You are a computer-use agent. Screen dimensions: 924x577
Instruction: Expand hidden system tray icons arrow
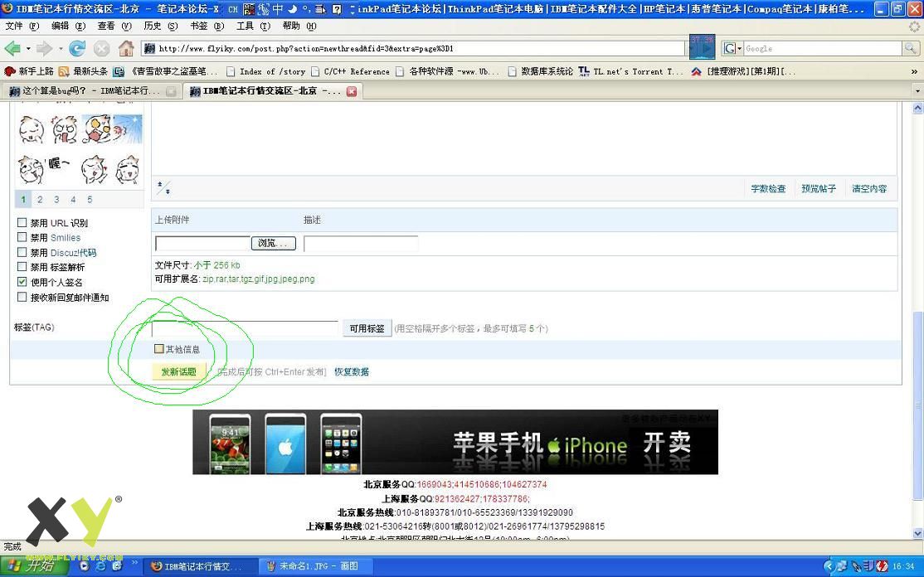pos(829,566)
